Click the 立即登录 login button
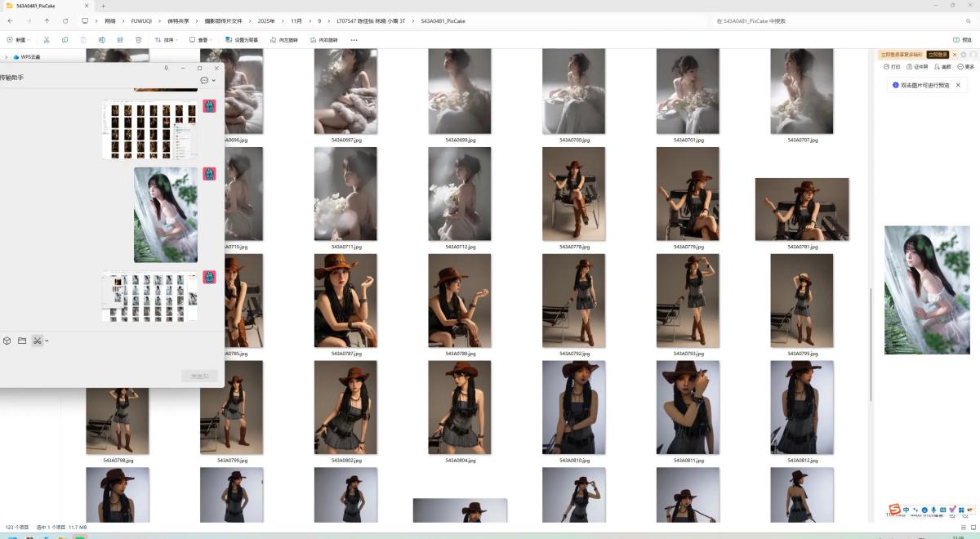 point(938,55)
